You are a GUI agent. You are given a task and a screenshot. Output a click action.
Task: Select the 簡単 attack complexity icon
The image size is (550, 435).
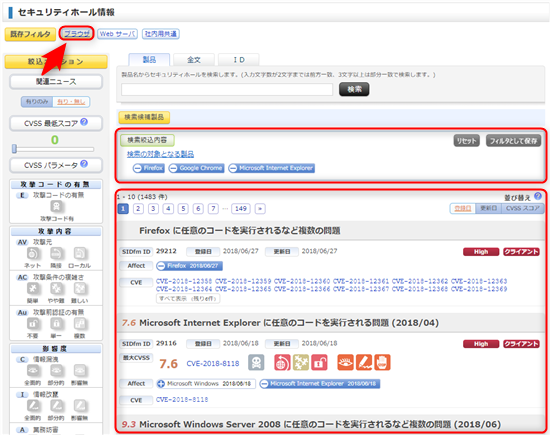(x=33, y=289)
